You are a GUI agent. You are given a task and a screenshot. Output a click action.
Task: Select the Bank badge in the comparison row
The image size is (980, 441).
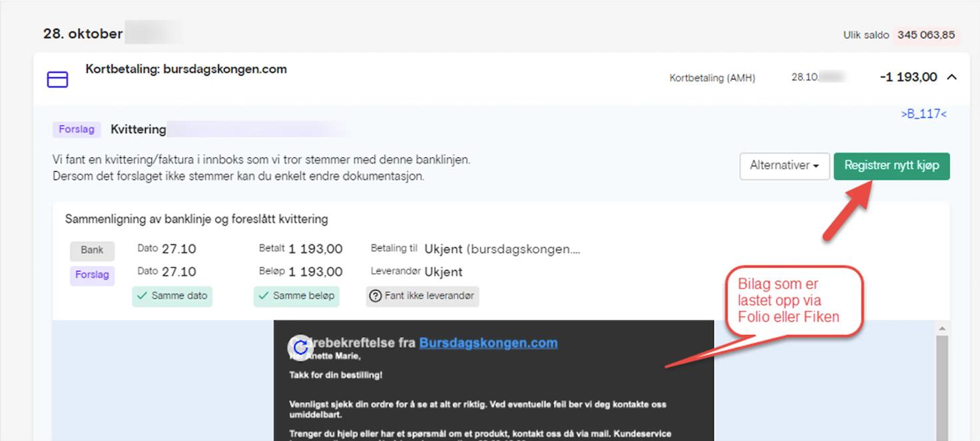tap(92, 250)
